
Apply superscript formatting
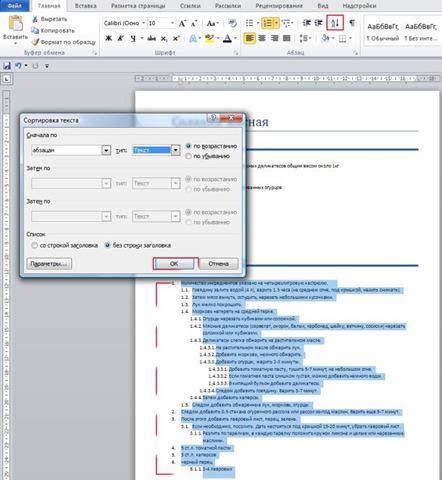pos(176,39)
